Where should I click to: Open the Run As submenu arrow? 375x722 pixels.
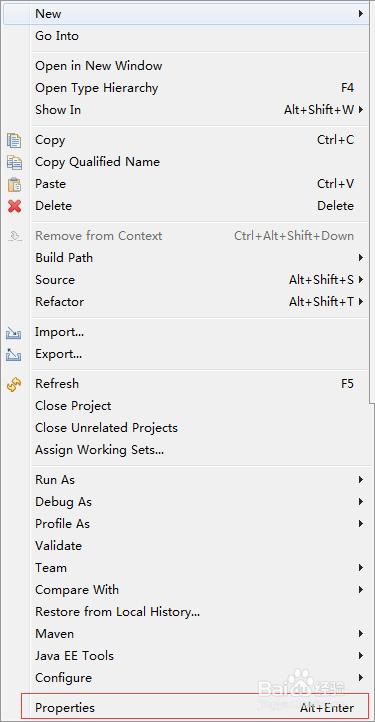(361, 480)
